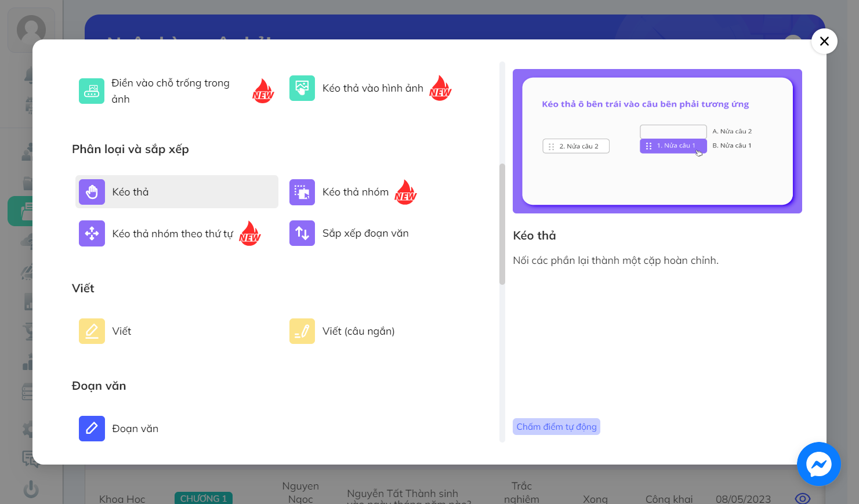Viewport: 859px width, 504px height.
Task: Select the Đoạn văn option label
Action: [135, 429]
